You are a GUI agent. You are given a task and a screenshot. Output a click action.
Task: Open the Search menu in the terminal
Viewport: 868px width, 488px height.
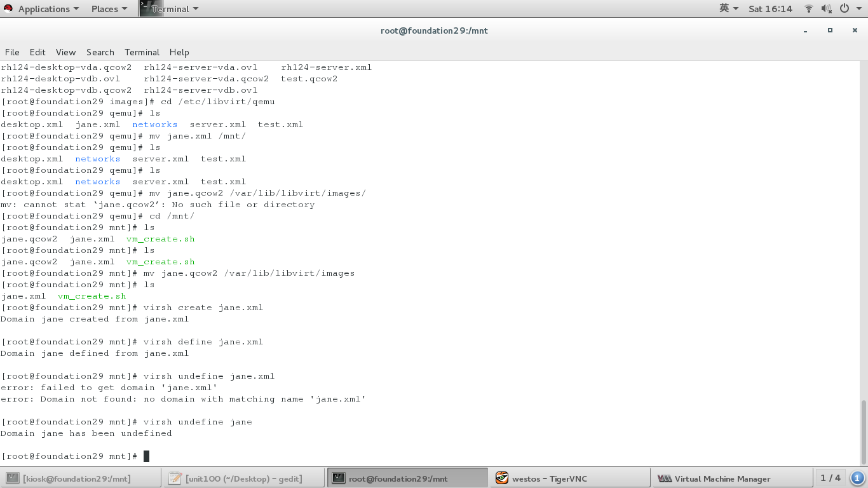point(100,52)
